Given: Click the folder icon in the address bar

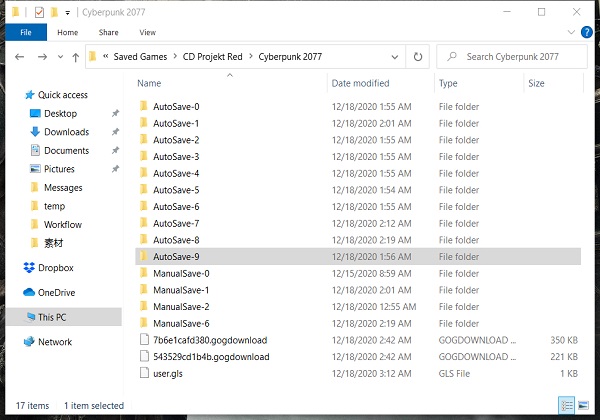Looking at the screenshot, I should tap(93, 57).
